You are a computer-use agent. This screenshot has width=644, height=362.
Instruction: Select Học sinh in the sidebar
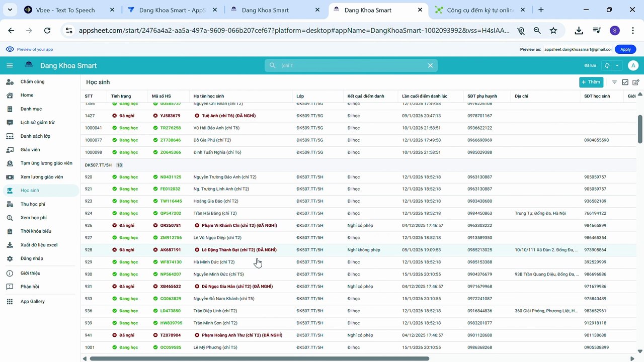[x=40, y=191]
